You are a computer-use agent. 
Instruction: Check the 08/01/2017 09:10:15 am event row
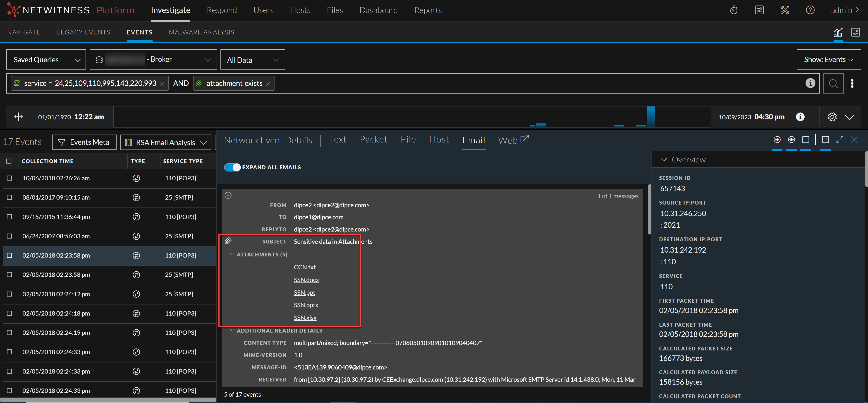point(10,197)
